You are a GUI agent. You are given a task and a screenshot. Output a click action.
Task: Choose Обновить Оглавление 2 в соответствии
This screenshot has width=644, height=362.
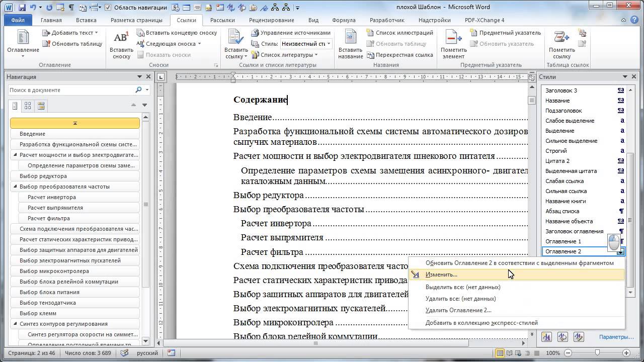(516, 263)
